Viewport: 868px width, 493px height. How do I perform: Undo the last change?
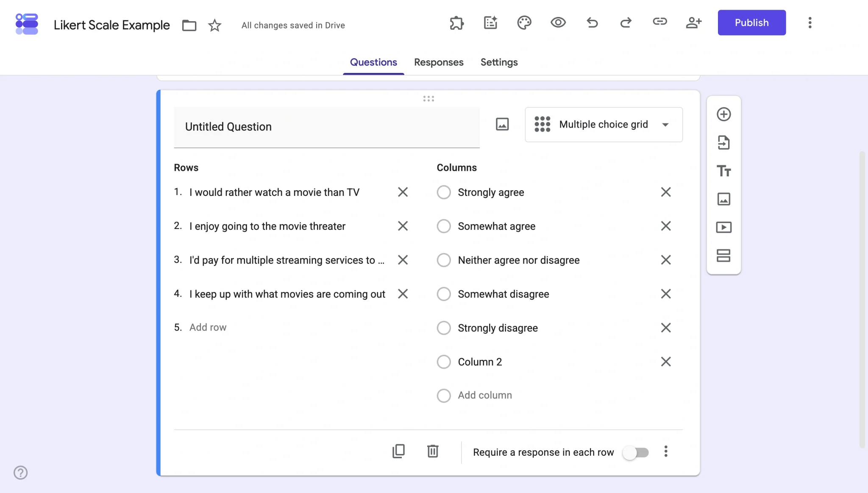pyautogui.click(x=592, y=22)
